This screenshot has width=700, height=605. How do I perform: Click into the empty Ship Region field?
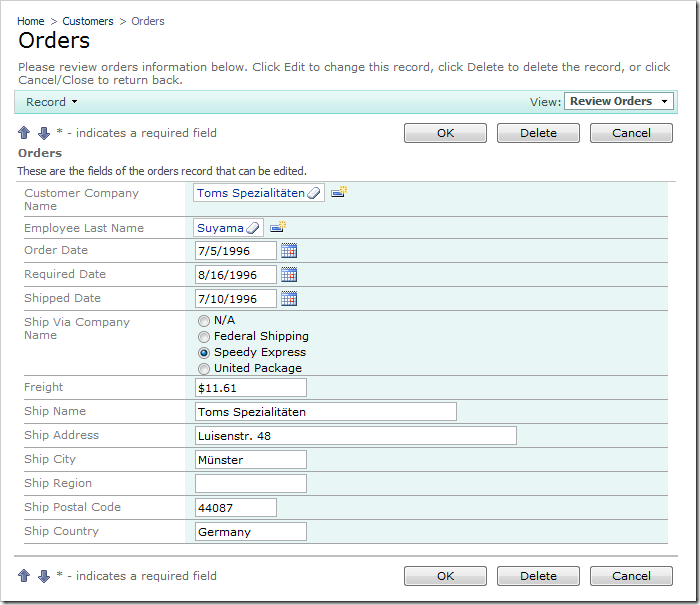[x=251, y=484]
